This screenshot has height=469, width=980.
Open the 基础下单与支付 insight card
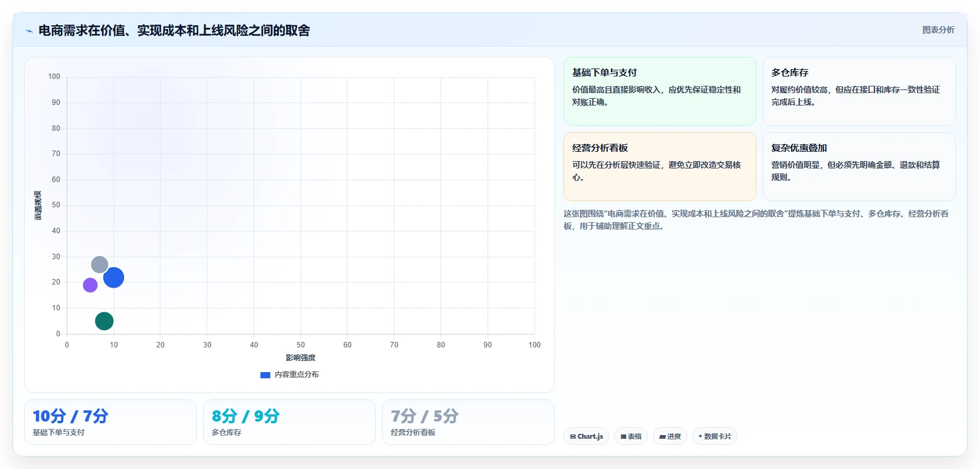point(660,91)
